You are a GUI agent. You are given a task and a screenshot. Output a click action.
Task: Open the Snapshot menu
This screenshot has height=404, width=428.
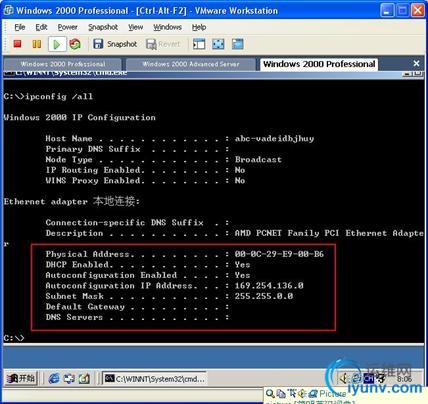[x=103, y=27]
